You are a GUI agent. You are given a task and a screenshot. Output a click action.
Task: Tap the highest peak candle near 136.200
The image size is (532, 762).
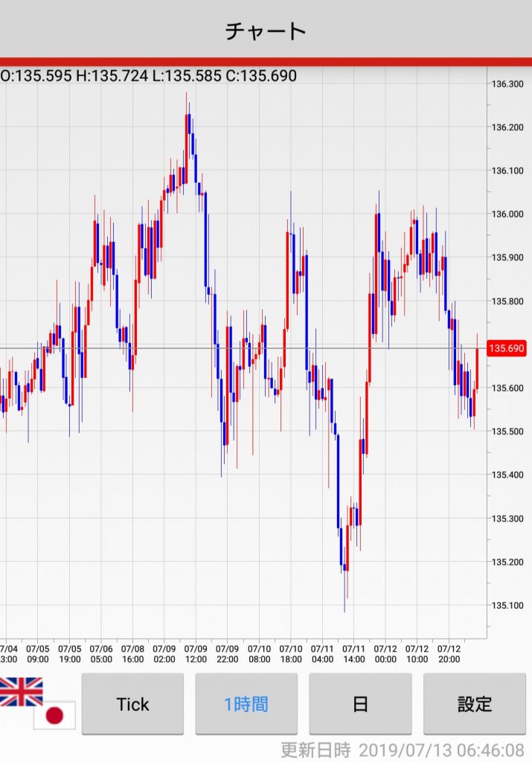click(x=188, y=130)
